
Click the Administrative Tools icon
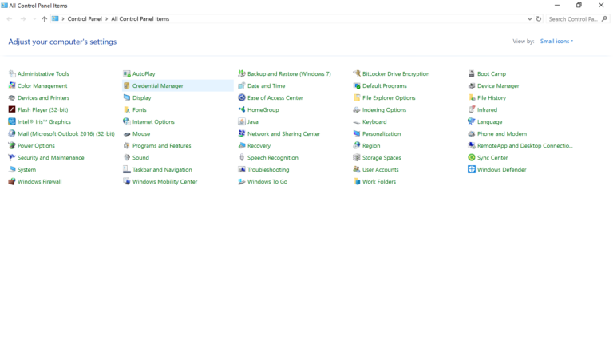[x=12, y=74]
